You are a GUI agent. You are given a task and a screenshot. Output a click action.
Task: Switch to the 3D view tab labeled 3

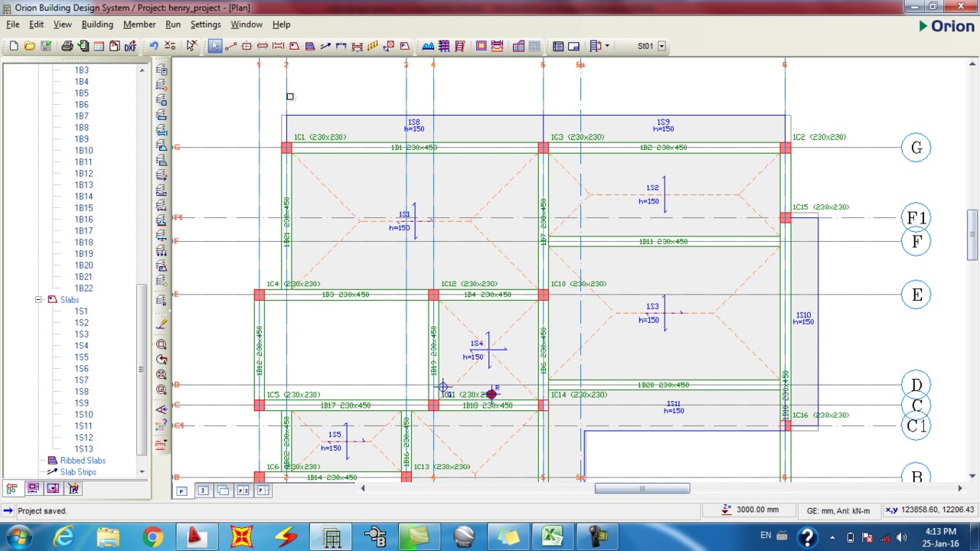[x=203, y=491]
